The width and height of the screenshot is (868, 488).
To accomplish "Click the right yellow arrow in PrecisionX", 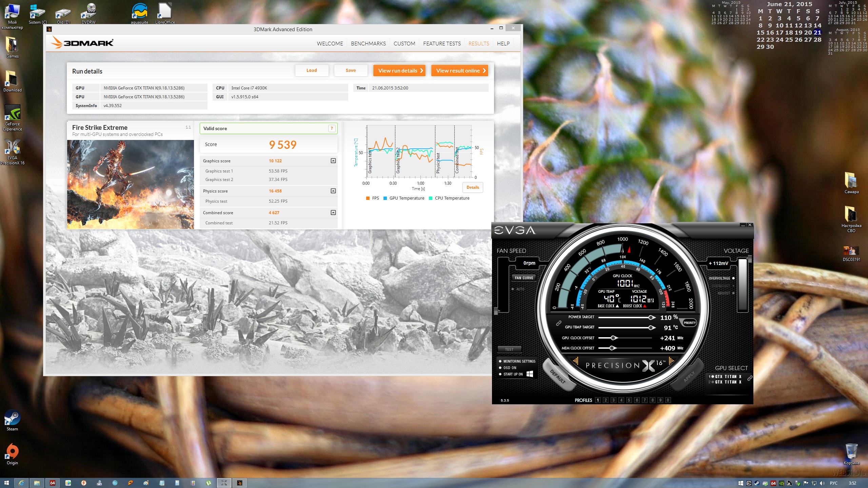I will coord(671,361).
